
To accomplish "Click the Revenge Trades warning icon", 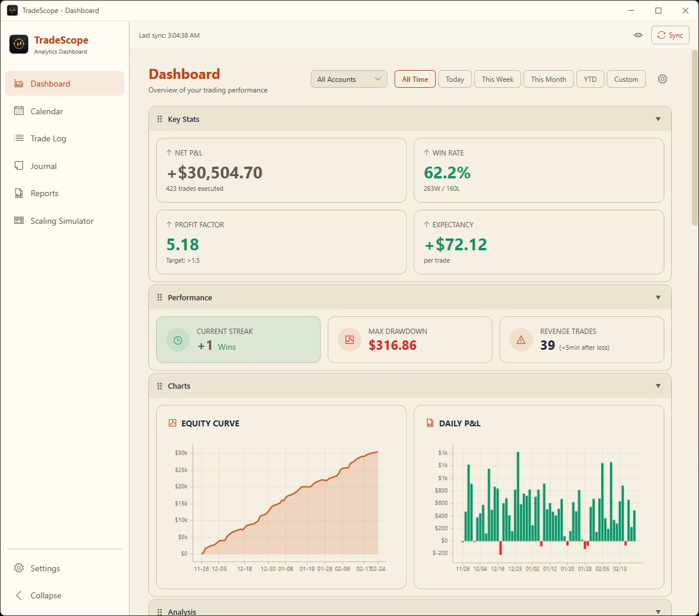I will click(x=521, y=340).
